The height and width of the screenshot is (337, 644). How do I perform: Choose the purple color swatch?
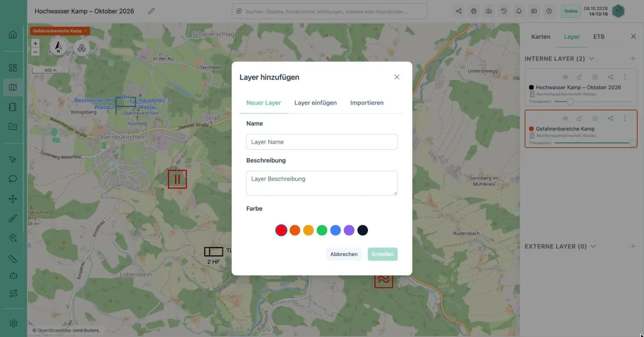(349, 230)
